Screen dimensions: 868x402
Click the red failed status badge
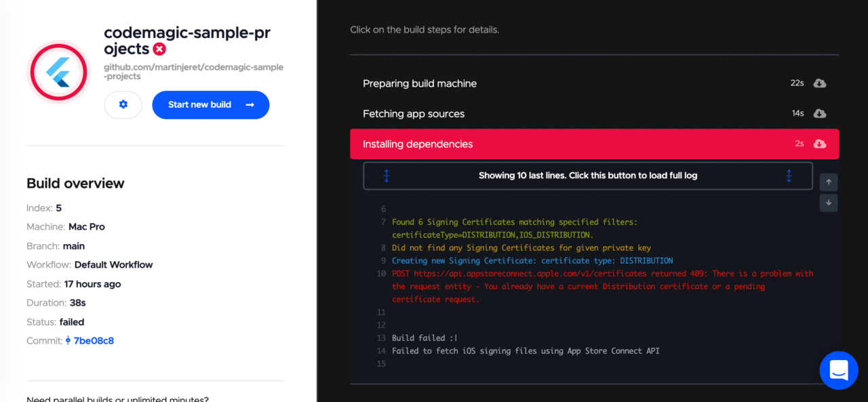coord(159,49)
